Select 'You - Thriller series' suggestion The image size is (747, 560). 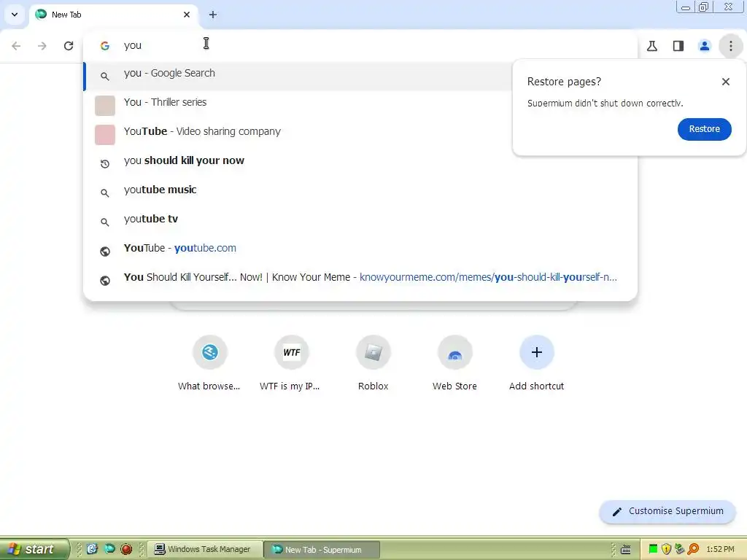(298, 105)
